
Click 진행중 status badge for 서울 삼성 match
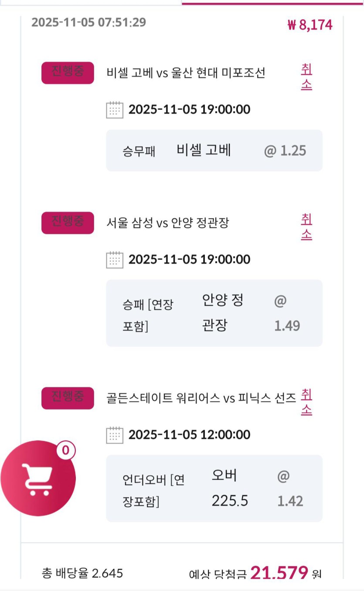68,223
